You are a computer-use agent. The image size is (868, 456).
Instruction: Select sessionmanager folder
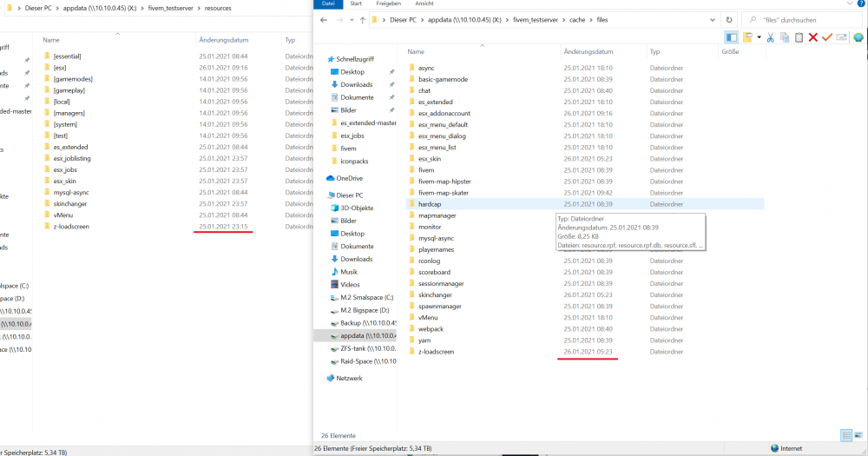pos(441,283)
